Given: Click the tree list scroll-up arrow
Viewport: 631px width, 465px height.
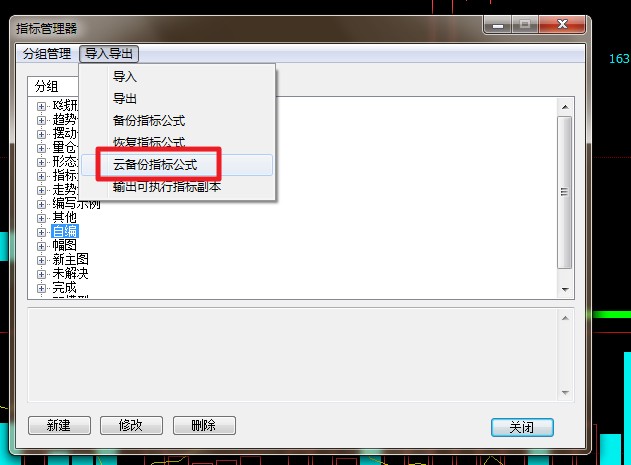Looking at the screenshot, I should [x=565, y=107].
